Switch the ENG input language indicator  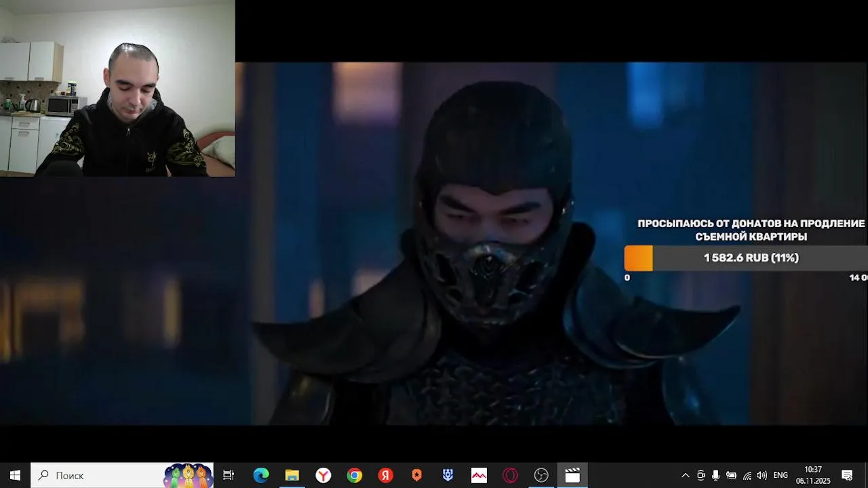click(x=781, y=475)
